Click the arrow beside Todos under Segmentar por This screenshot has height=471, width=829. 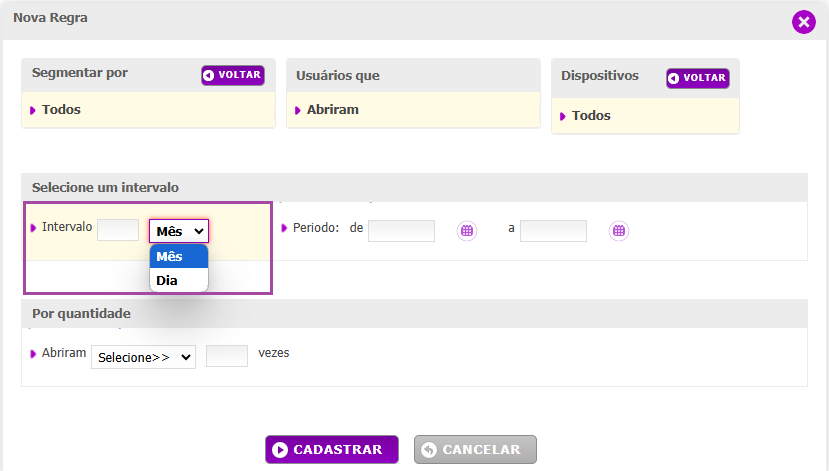[33, 110]
